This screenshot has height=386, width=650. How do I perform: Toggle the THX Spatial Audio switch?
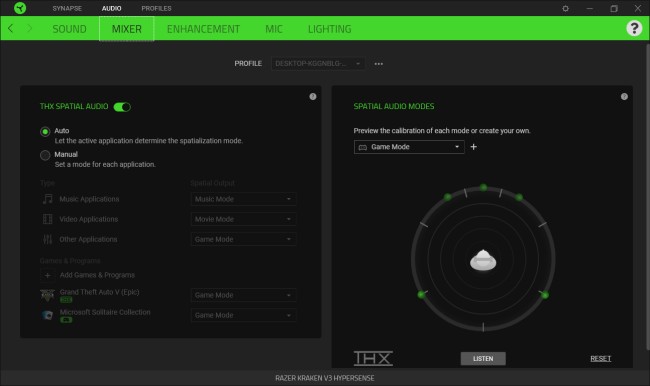point(122,107)
